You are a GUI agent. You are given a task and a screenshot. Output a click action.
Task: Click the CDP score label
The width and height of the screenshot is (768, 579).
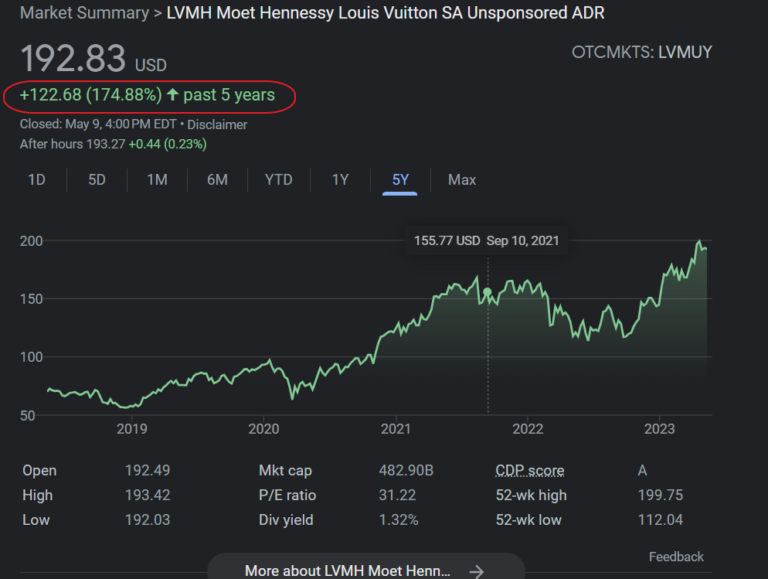tap(529, 471)
